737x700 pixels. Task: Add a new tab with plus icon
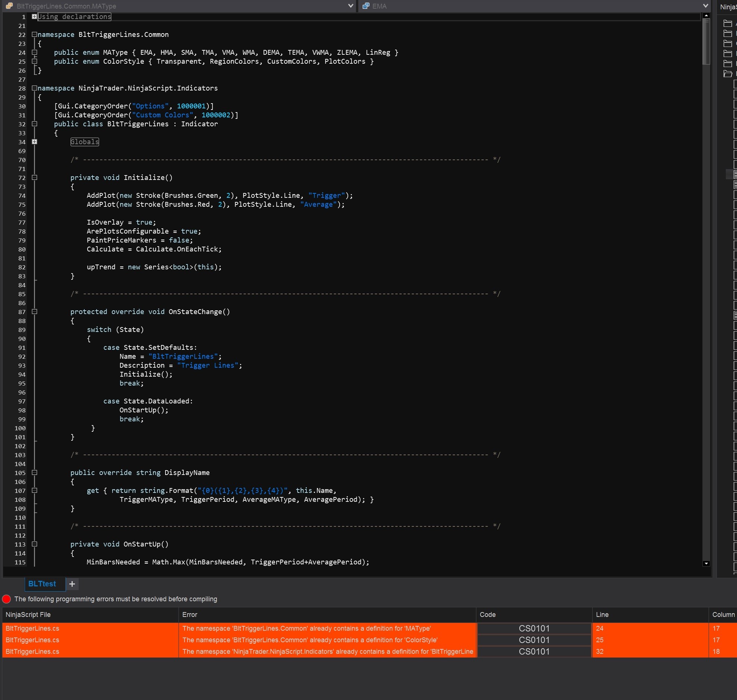(x=72, y=584)
